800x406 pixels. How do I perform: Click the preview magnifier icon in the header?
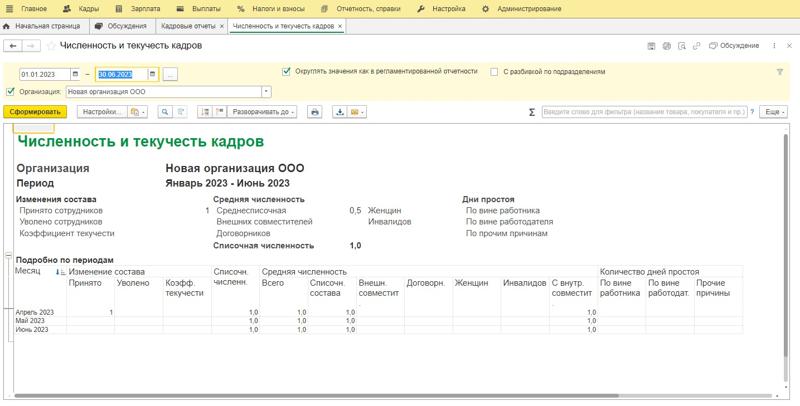point(682,46)
